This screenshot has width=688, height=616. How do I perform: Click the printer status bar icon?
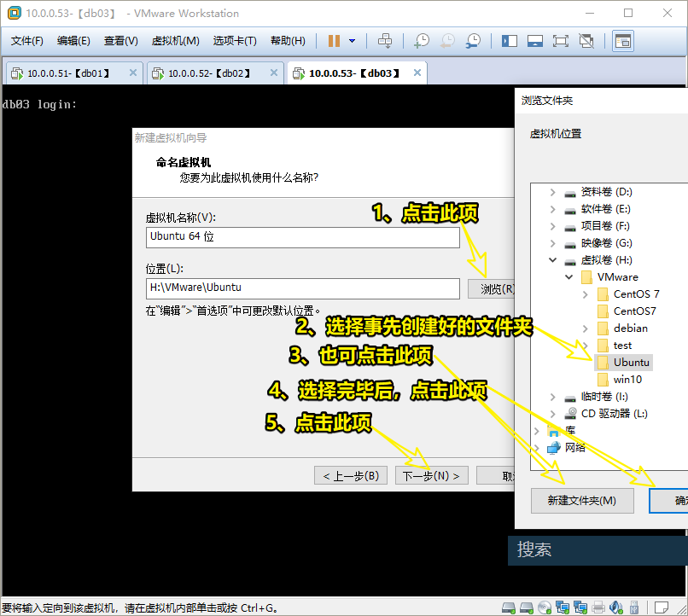598,607
